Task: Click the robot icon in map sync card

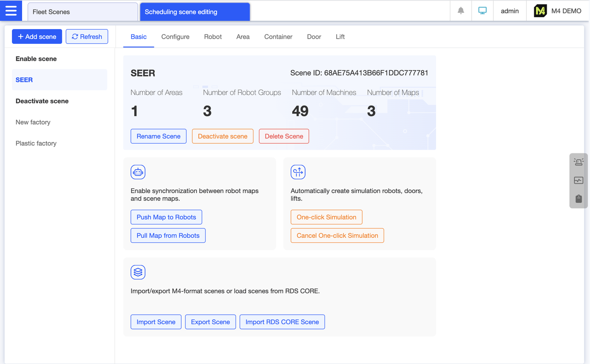Action: [138, 172]
